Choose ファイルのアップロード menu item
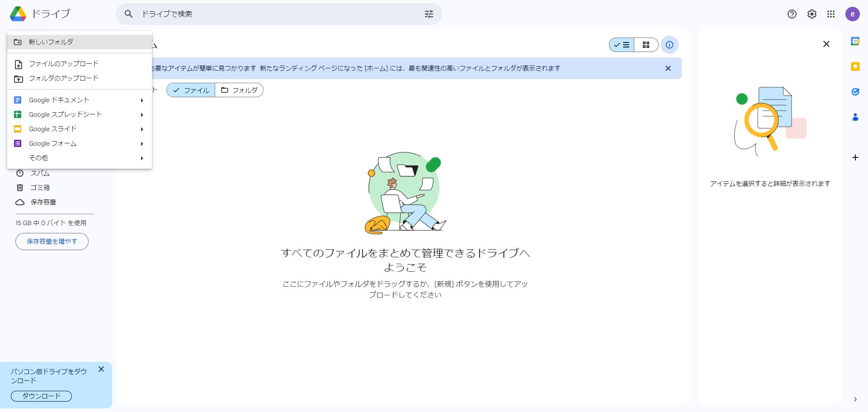 [80, 64]
